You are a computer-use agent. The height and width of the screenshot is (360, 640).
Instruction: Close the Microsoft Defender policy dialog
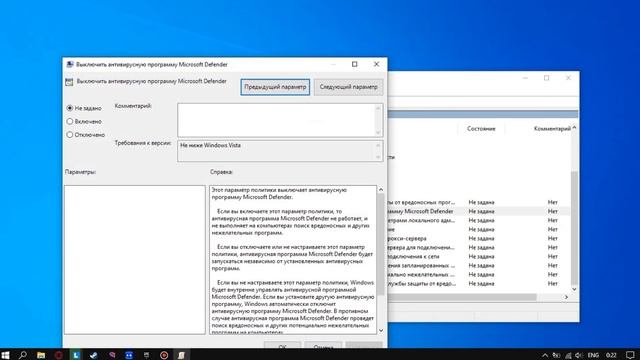coord(376,64)
